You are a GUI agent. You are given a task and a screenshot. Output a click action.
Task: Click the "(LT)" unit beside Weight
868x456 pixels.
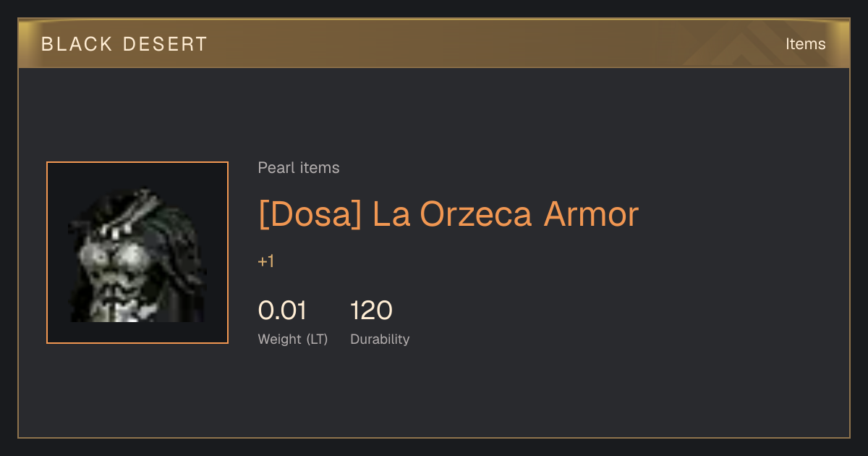pyautogui.click(x=317, y=339)
